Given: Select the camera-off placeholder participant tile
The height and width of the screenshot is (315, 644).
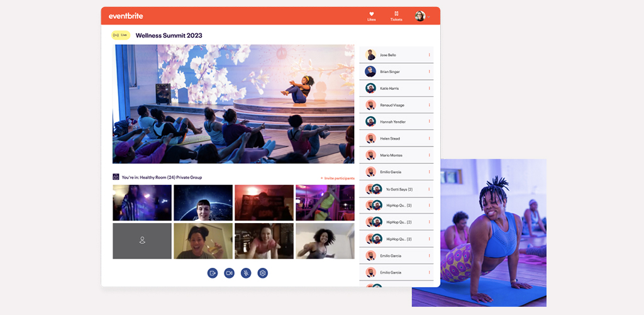Looking at the screenshot, I should 142,241.
